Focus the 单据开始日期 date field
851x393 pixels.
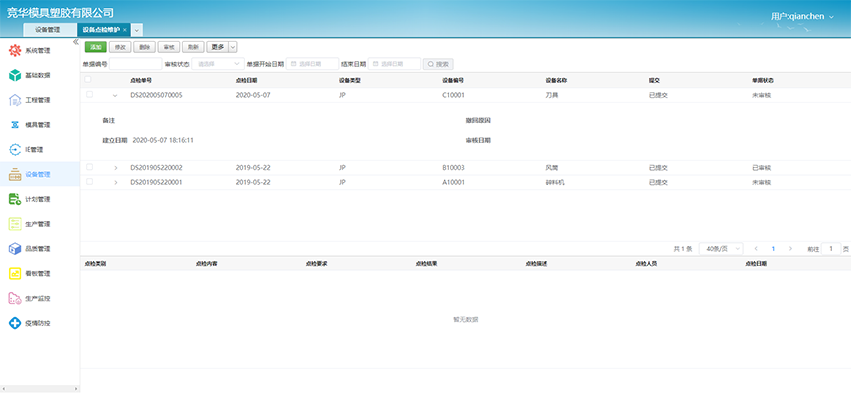tap(313, 64)
